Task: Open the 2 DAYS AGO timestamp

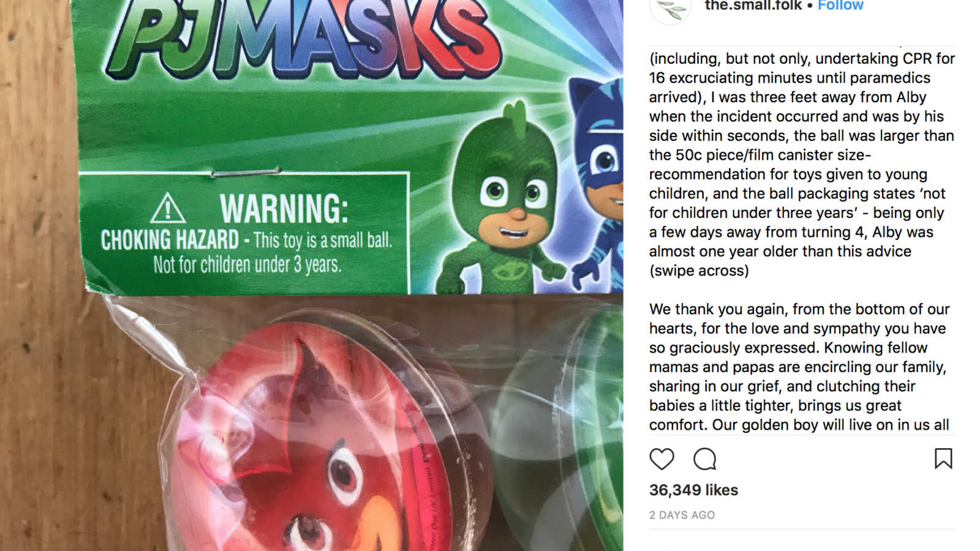Action: (x=682, y=515)
